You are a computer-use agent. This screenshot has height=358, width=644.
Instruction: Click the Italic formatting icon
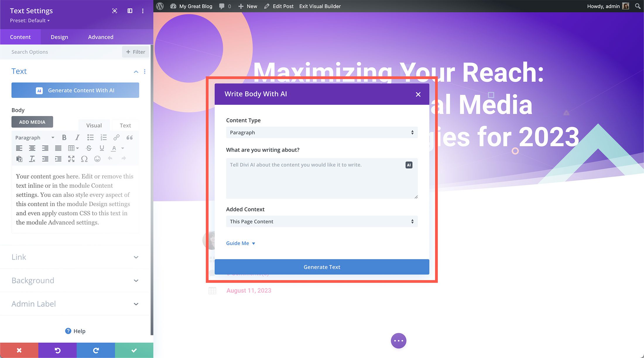coord(77,137)
